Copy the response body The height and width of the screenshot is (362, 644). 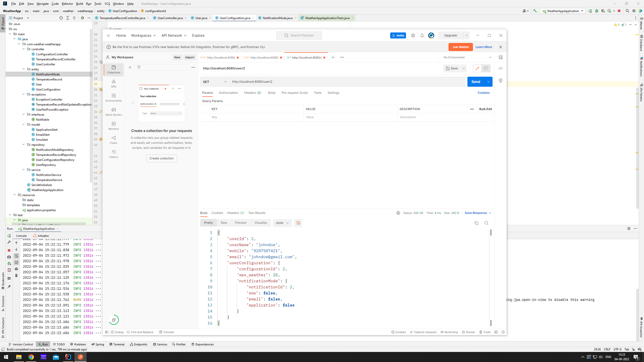point(476,223)
